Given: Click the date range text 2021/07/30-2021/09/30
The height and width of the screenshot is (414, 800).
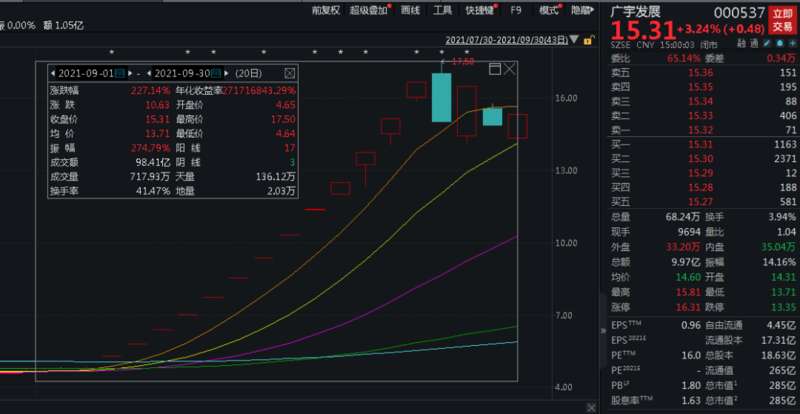Looking at the screenshot, I should tap(506, 40).
